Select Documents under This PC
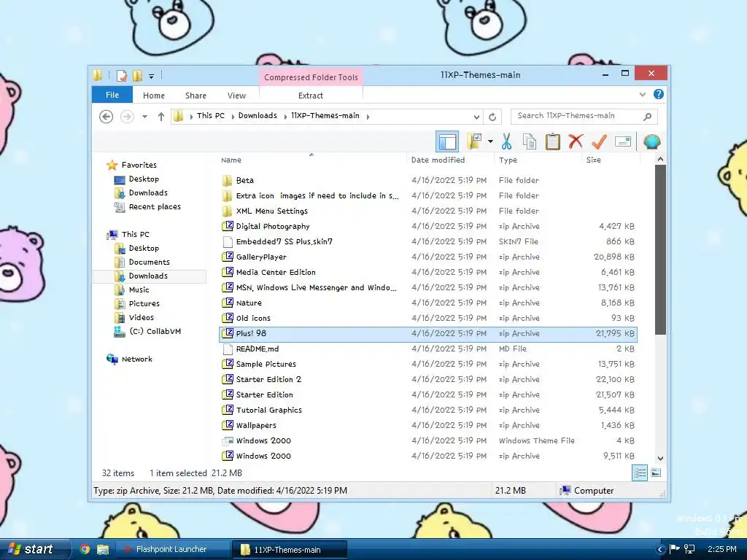747x560 pixels. (x=149, y=262)
